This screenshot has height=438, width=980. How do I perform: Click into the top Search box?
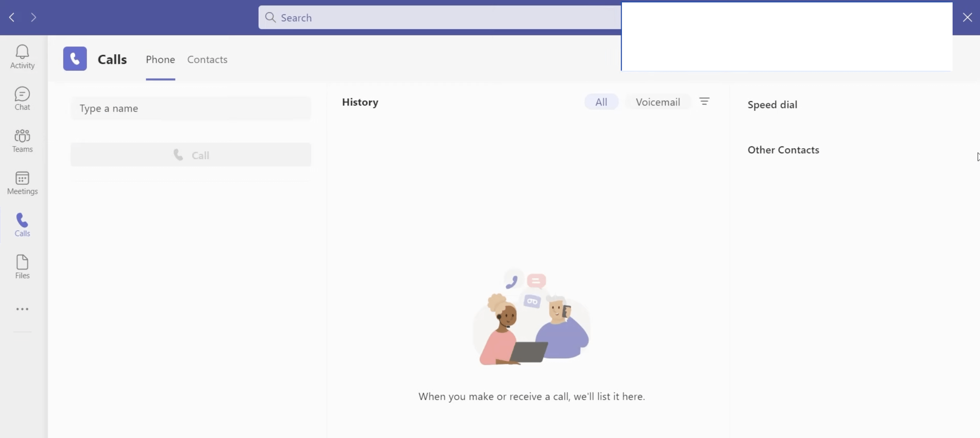[439, 17]
